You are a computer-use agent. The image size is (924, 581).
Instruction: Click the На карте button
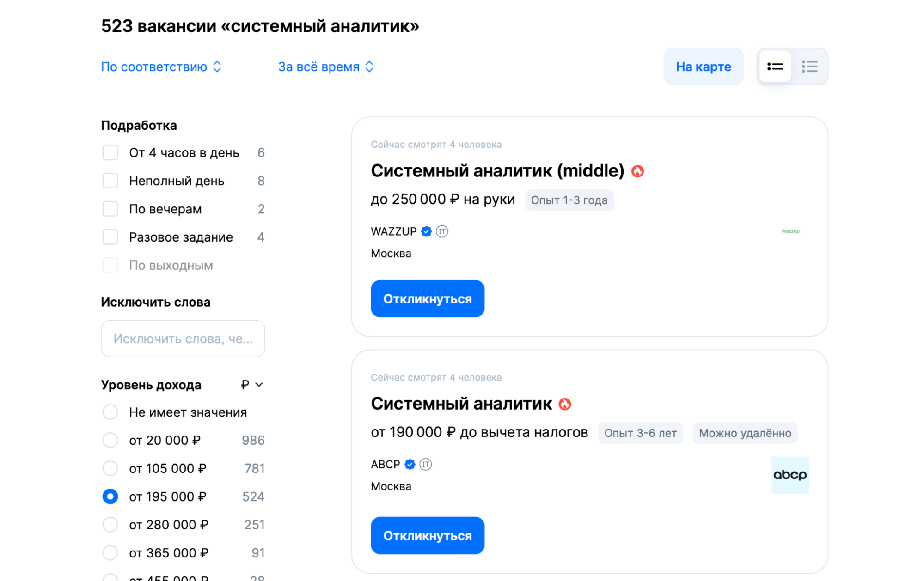point(703,67)
